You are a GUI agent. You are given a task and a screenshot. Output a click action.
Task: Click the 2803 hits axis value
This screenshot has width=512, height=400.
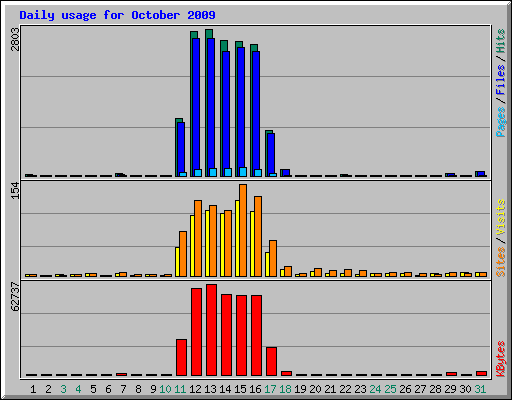point(15,39)
